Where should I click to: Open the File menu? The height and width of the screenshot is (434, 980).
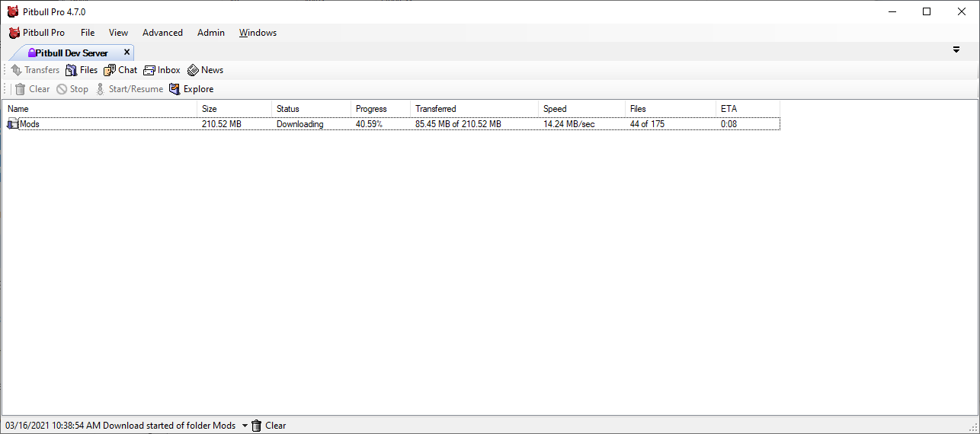click(88, 33)
